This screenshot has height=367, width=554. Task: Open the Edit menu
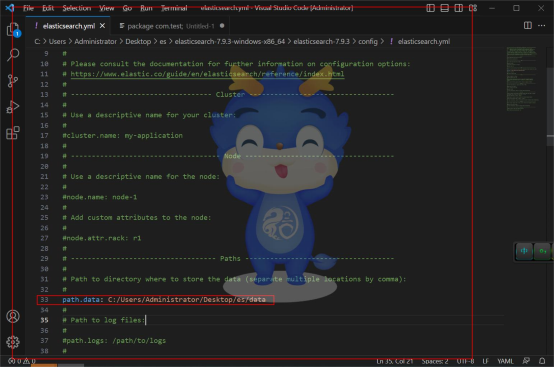(48, 8)
